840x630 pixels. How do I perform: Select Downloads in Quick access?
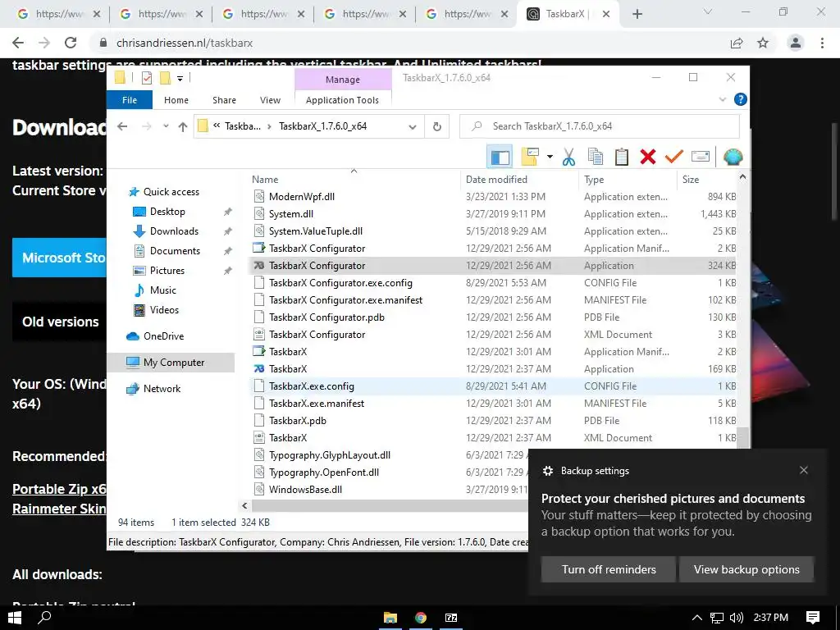pyautogui.click(x=174, y=231)
